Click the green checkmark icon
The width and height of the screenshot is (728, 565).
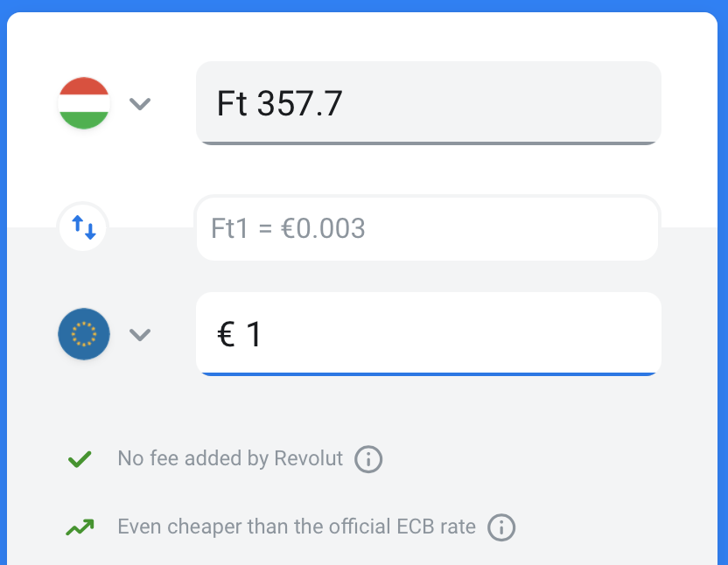pyautogui.click(x=80, y=459)
